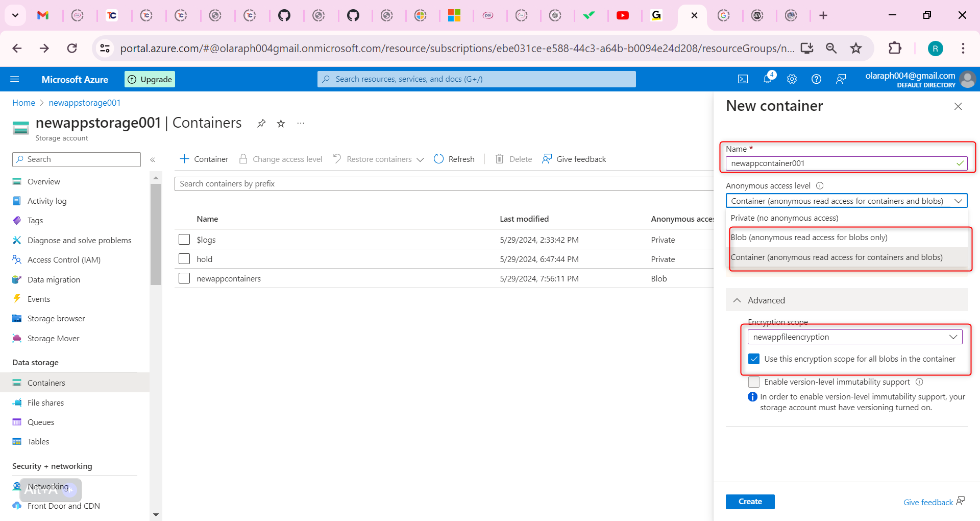Viewport: 980px width, 521px height.
Task: Click the Create button
Action: [x=750, y=502]
